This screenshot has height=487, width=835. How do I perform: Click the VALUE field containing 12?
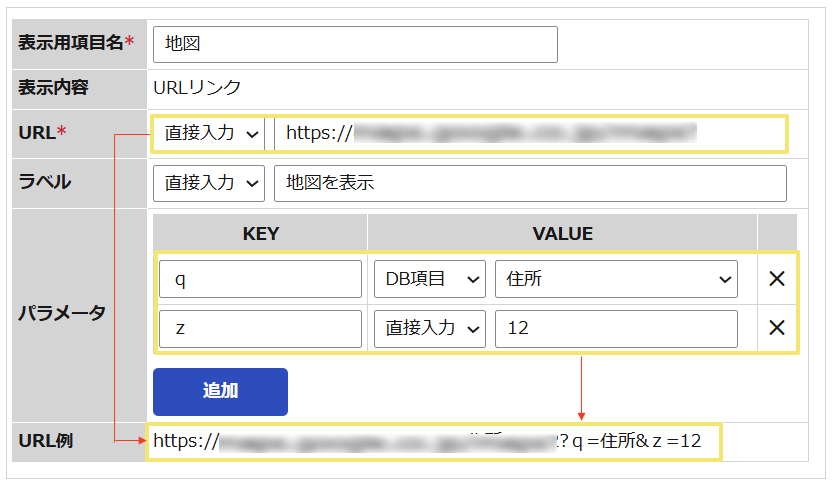616,328
